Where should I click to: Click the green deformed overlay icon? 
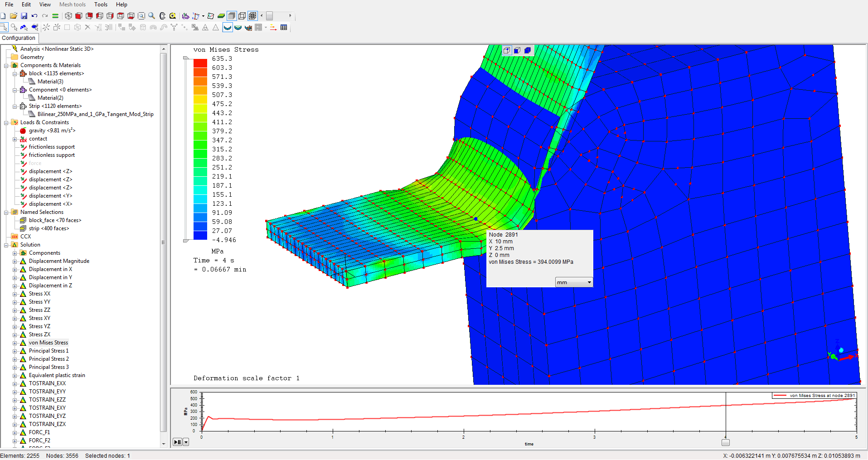(238, 27)
